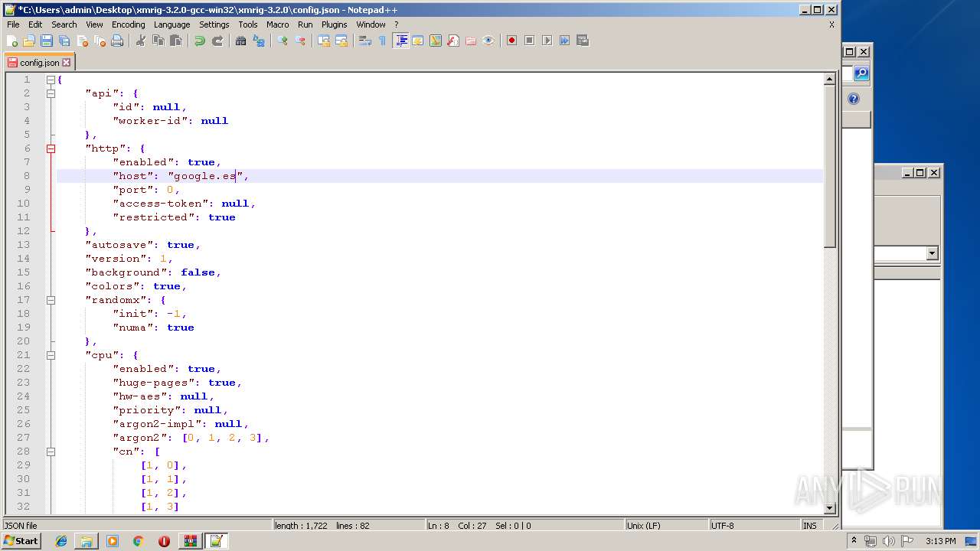Click the Close file toolbar icon
Screen dimensions: 980x551
coord(82,41)
